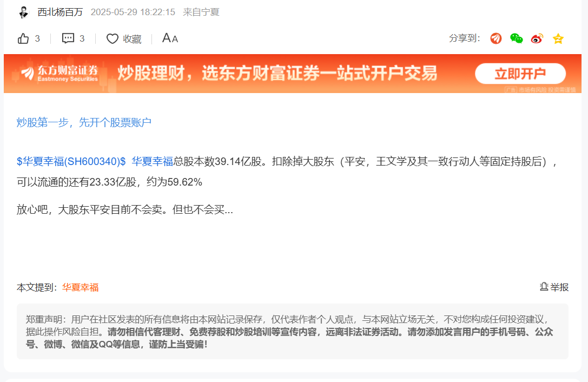This screenshot has width=588, height=382.
Task: Click the 立即开户 button in banner
Action: [520, 74]
